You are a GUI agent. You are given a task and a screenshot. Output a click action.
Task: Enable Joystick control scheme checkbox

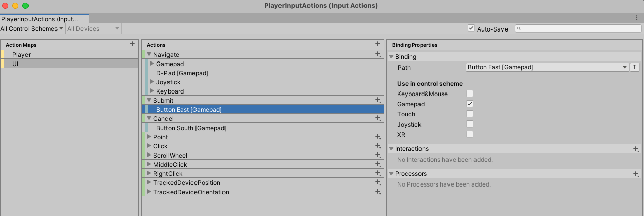[x=470, y=124]
